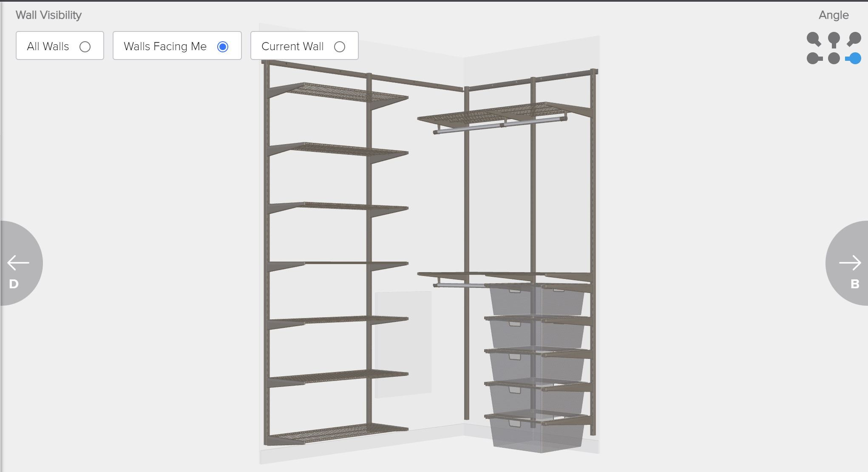Screen dimensions: 868x472
Task: Select the All Walls radio button
Action: coord(85,46)
